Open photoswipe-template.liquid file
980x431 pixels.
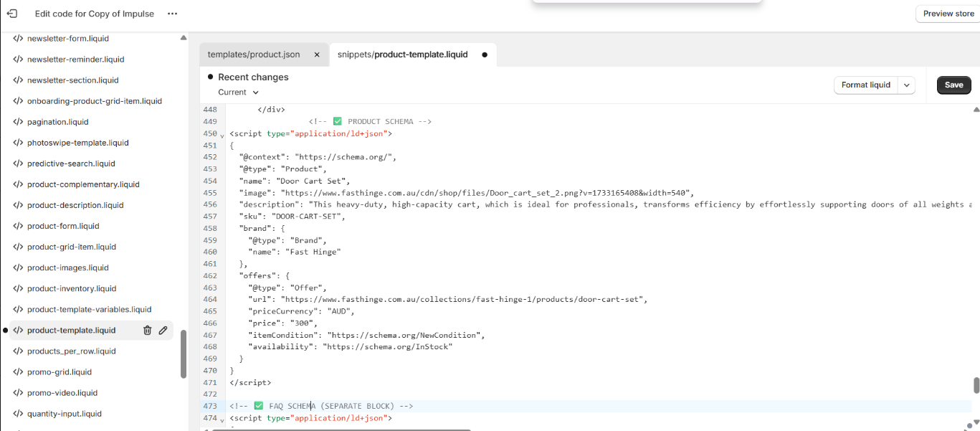click(78, 143)
